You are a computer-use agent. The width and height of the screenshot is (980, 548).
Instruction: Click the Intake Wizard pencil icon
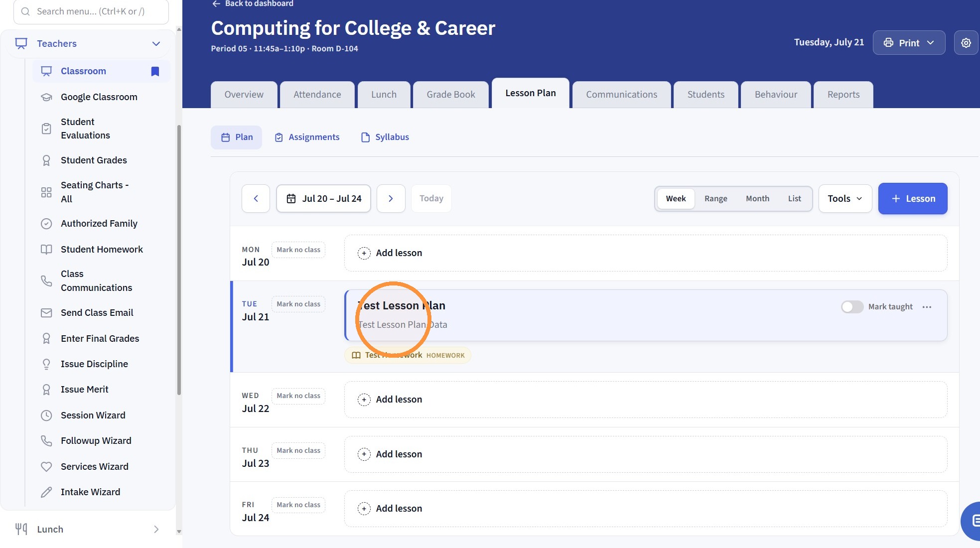46,492
